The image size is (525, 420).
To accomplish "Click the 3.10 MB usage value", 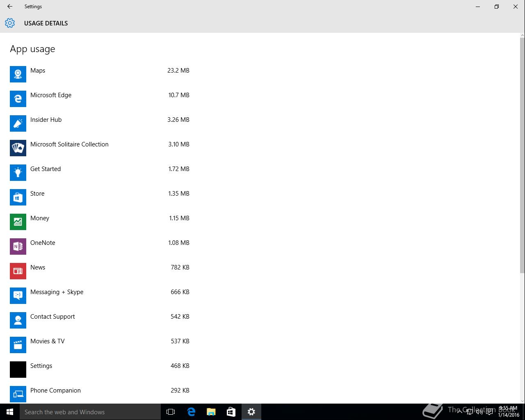I will (179, 144).
